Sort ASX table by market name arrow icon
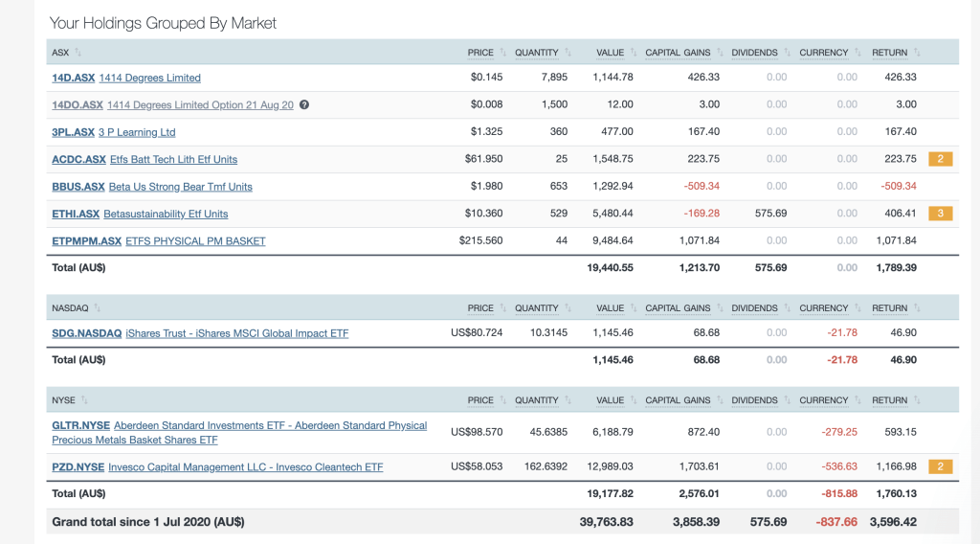The height and width of the screenshot is (544, 980). pos(78,53)
